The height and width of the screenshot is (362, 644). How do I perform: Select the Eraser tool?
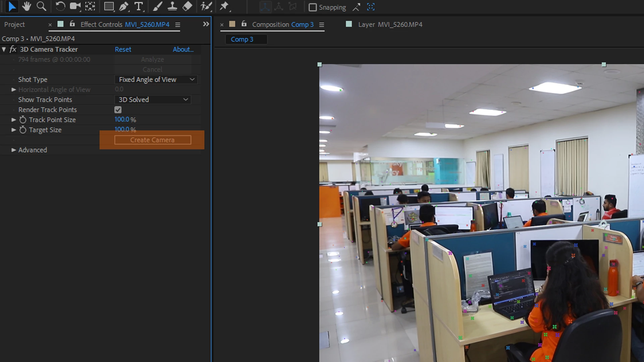pyautogui.click(x=187, y=6)
